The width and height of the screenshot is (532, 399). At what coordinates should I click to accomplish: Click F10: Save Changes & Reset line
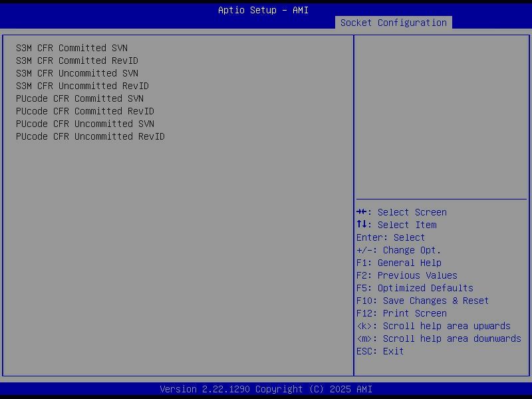pyautogui.click(x=422, y=301)
